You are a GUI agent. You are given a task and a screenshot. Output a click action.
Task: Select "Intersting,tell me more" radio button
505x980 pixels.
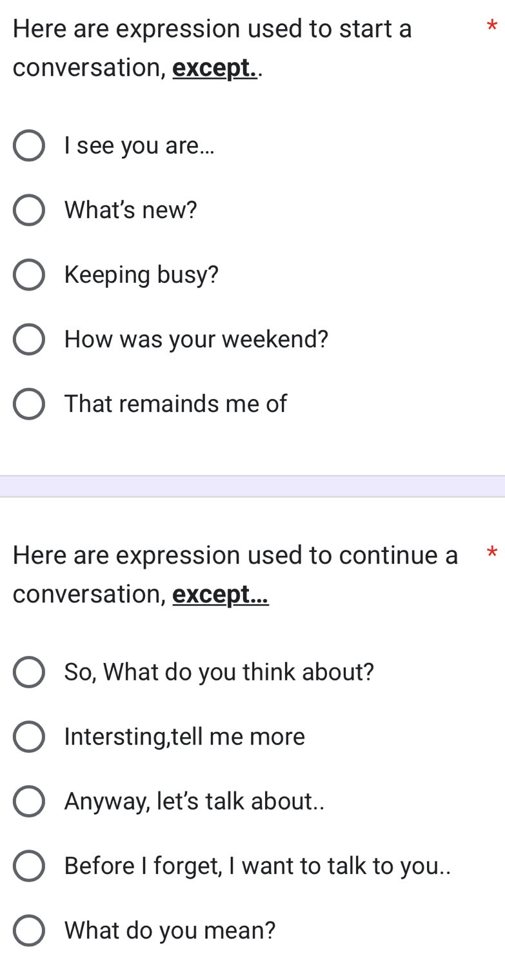point(29,737)
